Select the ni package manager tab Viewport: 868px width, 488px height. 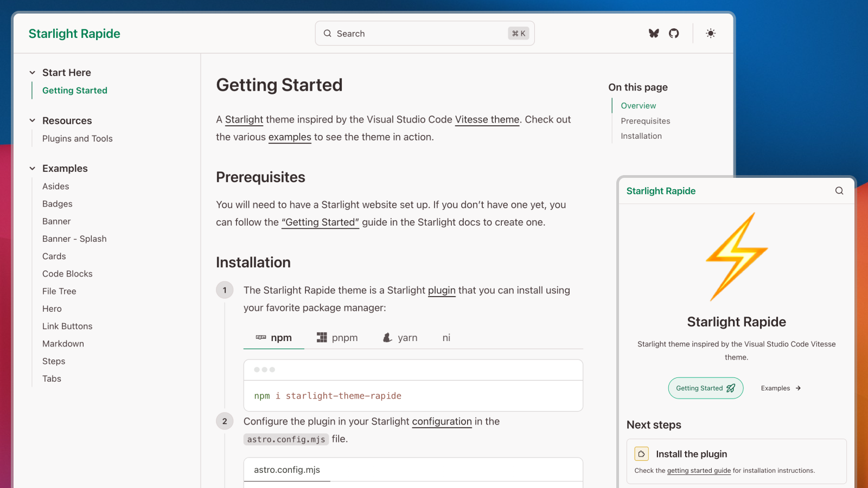click(446, 338)
